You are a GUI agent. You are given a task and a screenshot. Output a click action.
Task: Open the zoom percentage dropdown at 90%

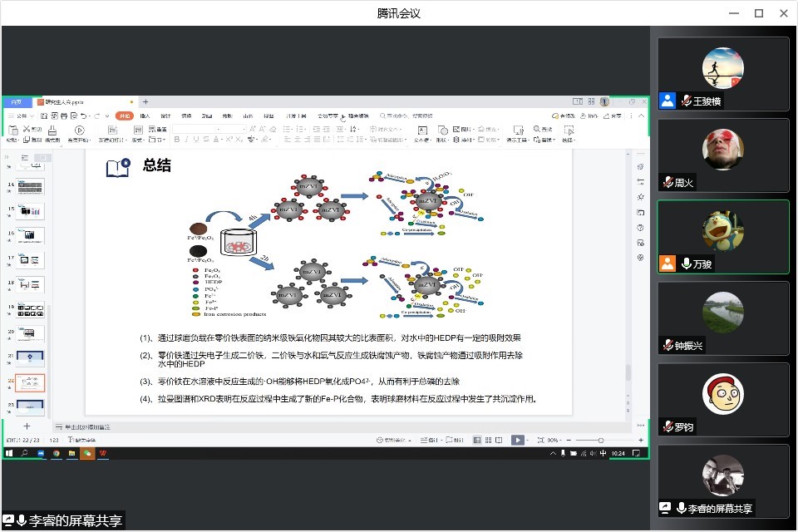click(554, 440)
